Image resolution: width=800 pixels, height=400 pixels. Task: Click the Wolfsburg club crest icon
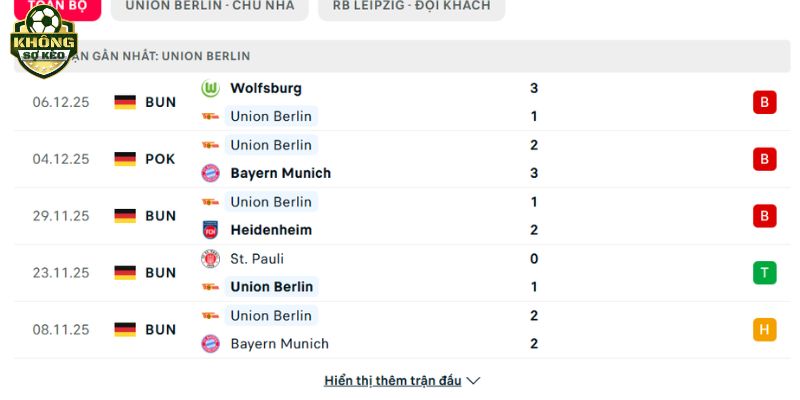coord(210,88)
